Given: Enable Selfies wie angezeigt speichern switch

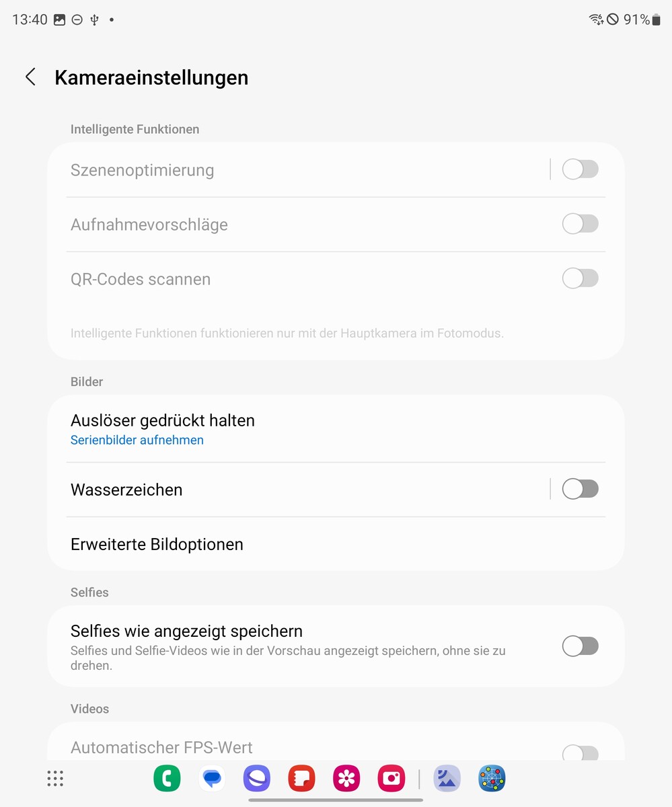Looking at the screenshot, I should [580, 646].
